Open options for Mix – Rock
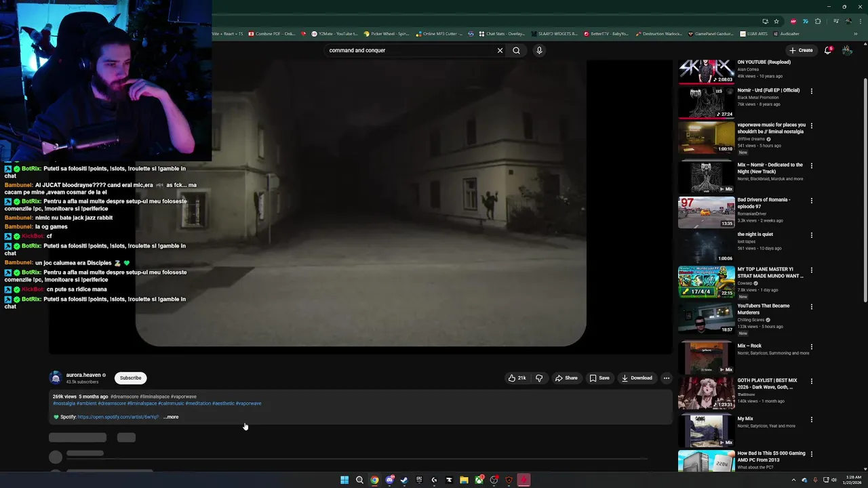The image size is (868, 488). coord(812,346)
